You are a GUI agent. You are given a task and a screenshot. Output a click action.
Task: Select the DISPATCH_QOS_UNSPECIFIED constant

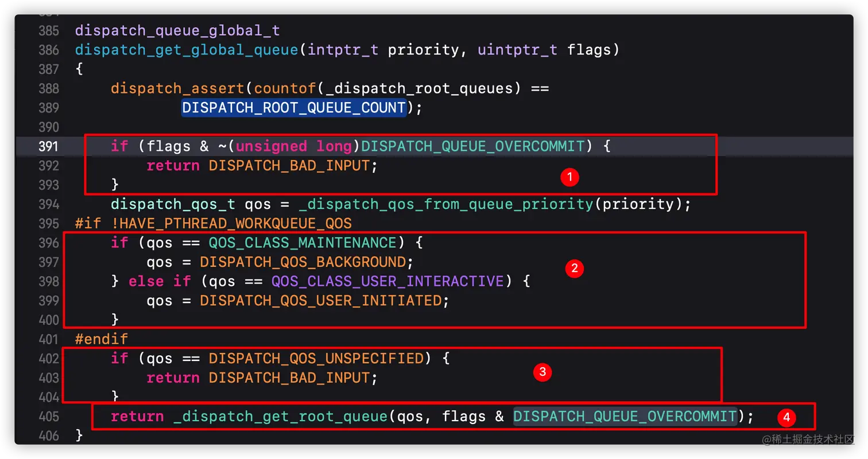316,359
